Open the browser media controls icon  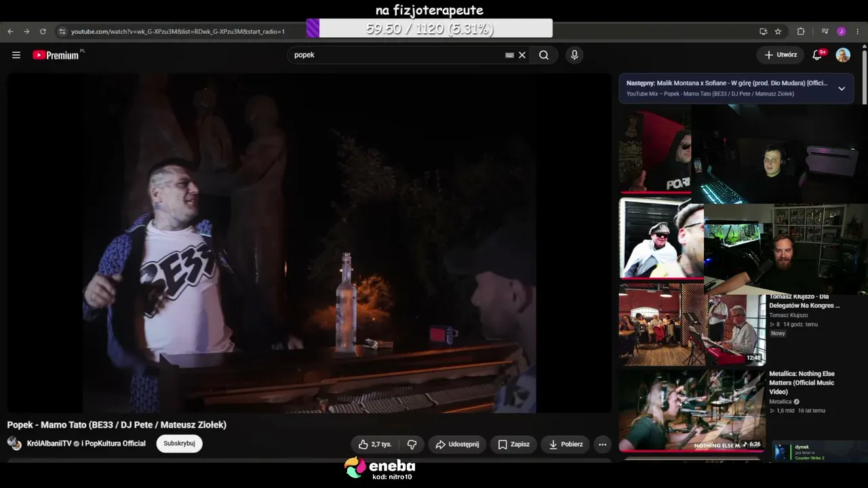coord(825,31)
